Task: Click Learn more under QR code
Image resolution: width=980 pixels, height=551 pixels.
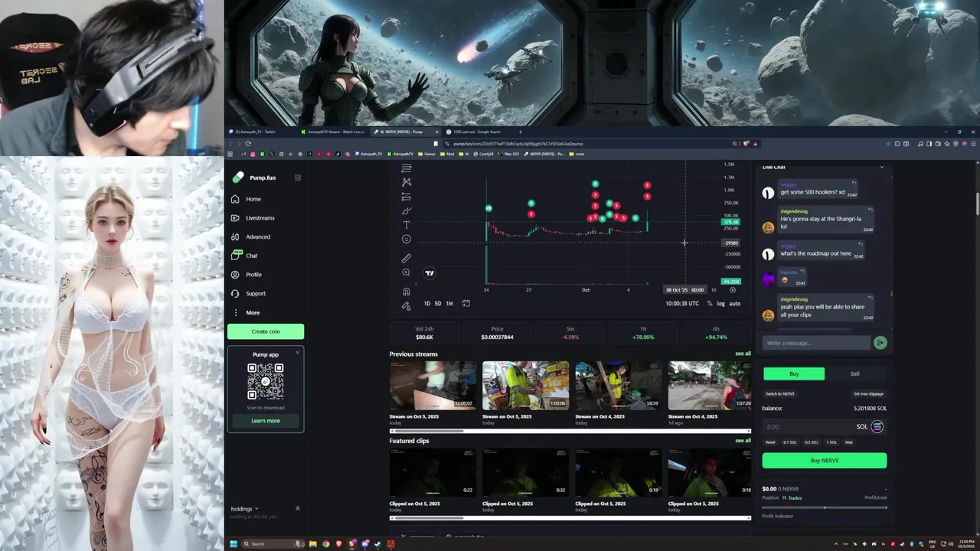Action: (266, 421)
